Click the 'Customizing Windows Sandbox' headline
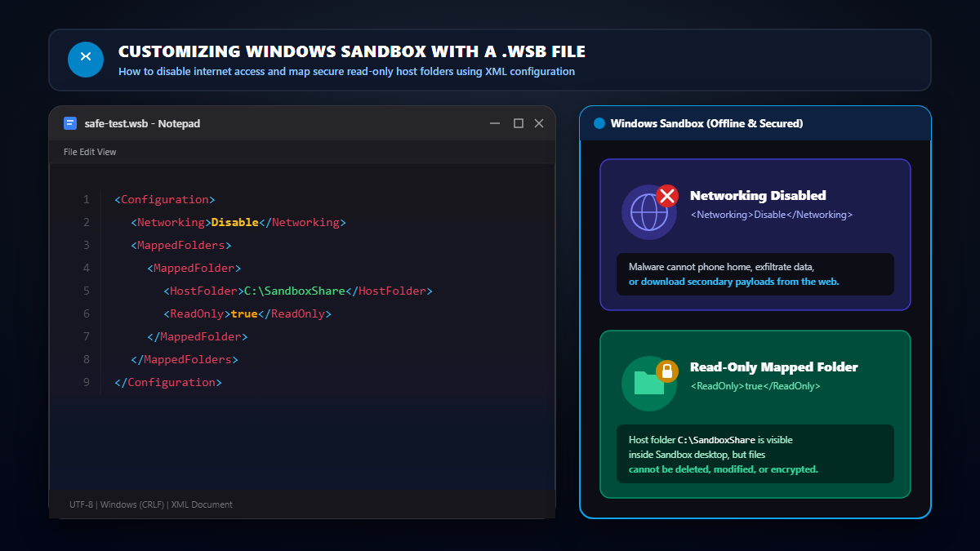This screenshot has height=551, width=980. pyautogui.click(x=352, y=51)
